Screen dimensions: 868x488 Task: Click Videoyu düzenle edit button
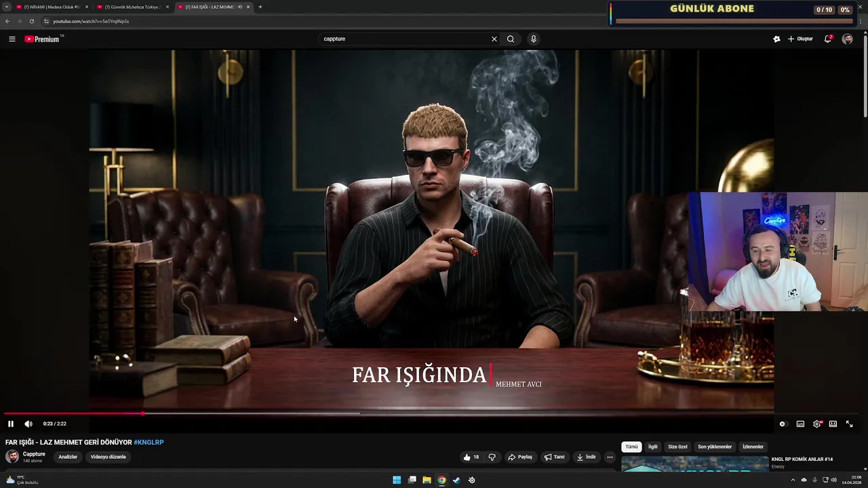(108, 457)
